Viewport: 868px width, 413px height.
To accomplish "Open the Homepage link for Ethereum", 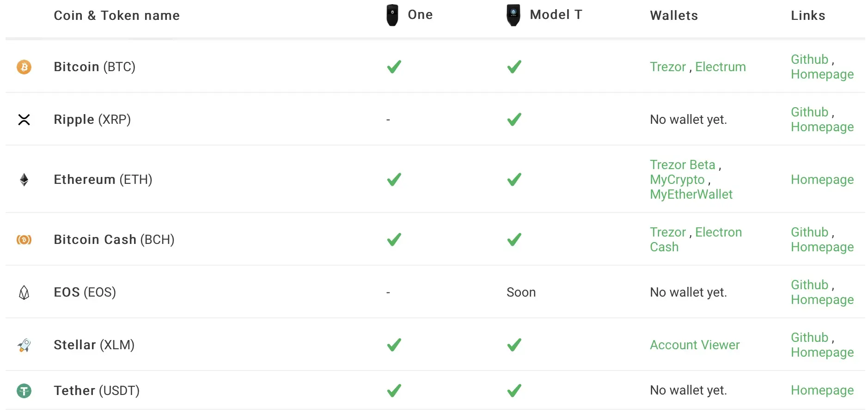I will (x=822, y=180).
